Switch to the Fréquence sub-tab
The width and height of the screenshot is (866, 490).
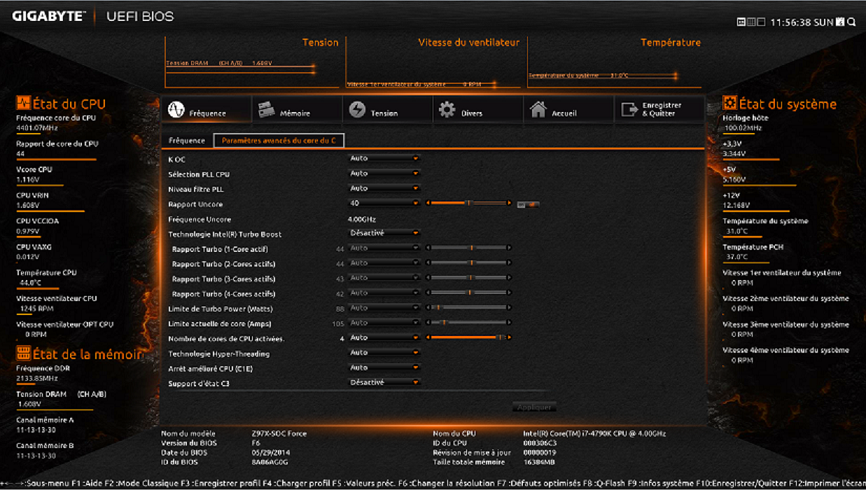pos(187,140)
